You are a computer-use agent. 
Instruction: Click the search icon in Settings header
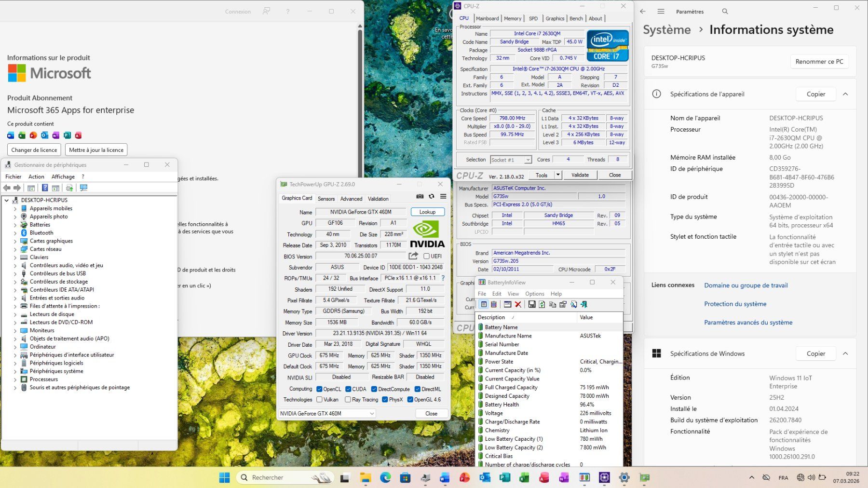tap(725, 11)
